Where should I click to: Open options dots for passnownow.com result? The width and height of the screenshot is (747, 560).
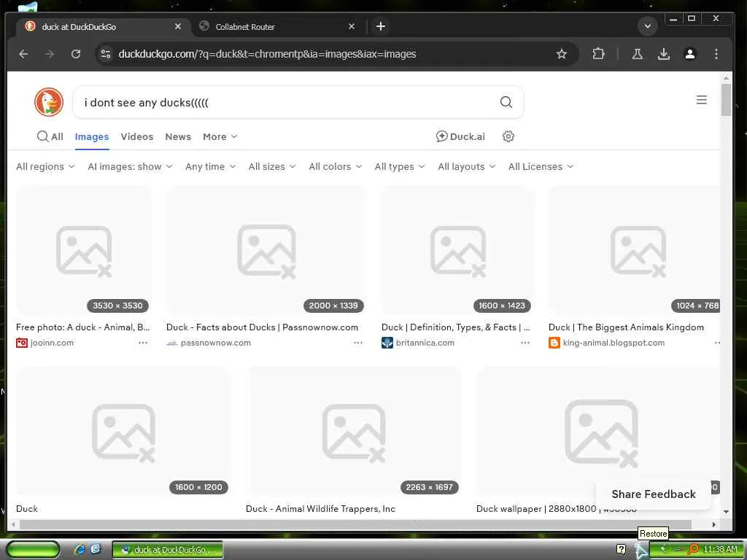[x=358, y=343]
